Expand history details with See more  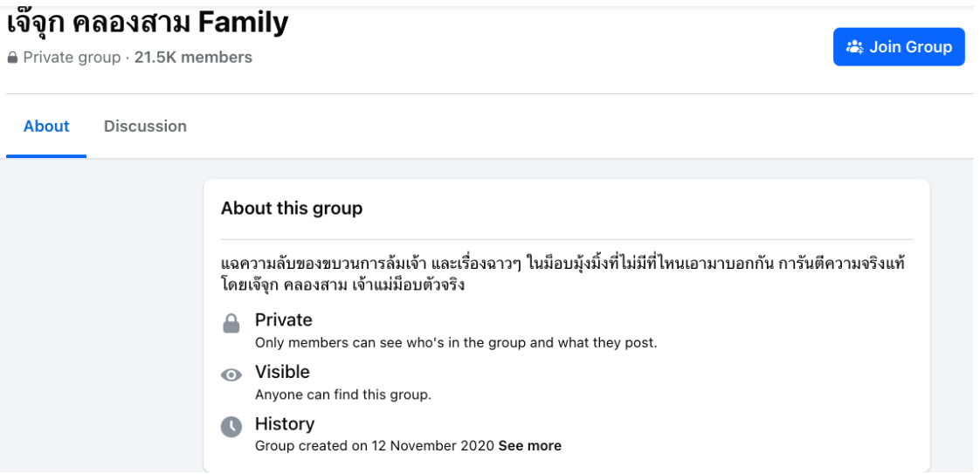[530, 446]
